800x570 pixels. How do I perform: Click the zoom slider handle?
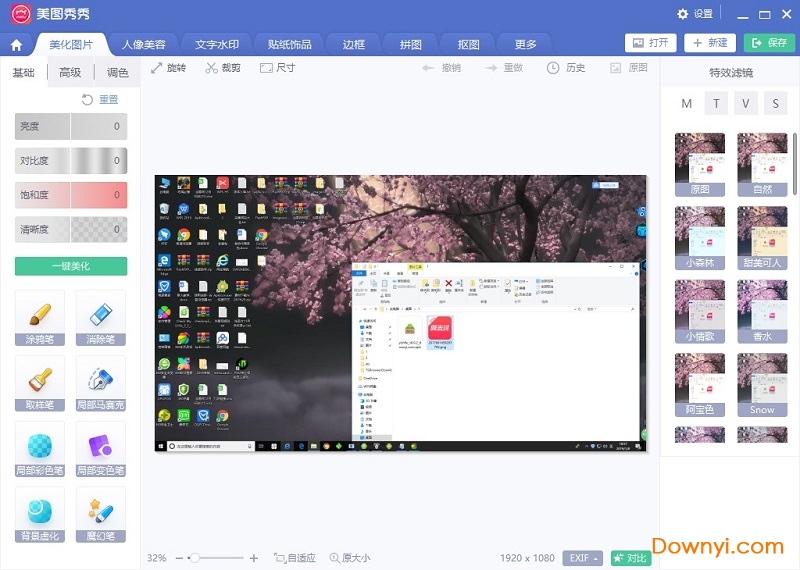click(194, 558)
